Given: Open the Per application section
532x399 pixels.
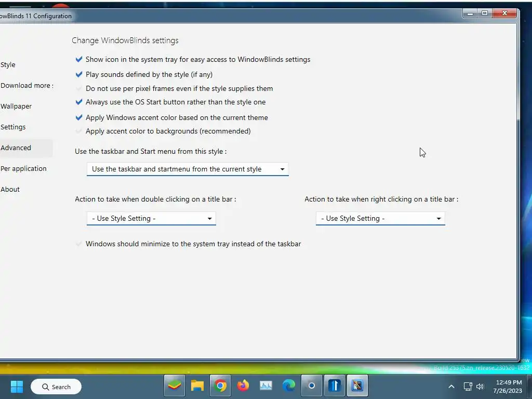Looking at the screenshot, I should click(x=23, y=169).
